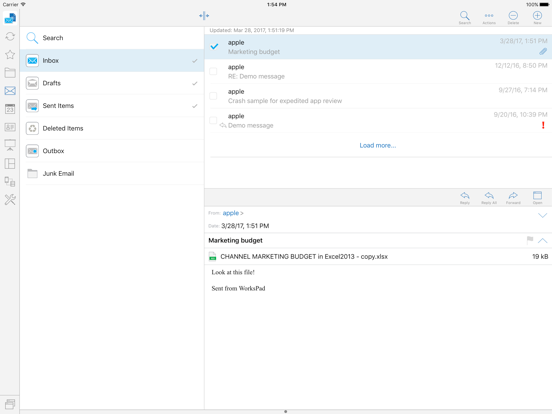Tap the sync refresh icon in sidebar

[x=10, y=36]
